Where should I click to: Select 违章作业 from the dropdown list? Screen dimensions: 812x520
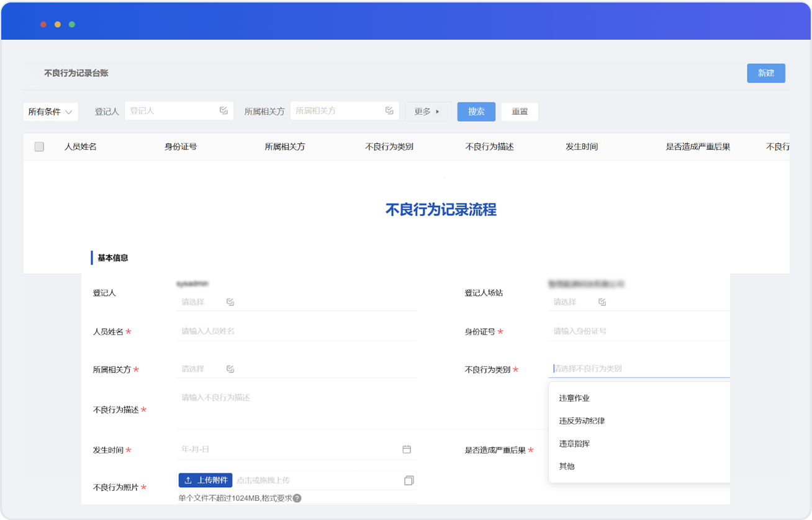574,398
